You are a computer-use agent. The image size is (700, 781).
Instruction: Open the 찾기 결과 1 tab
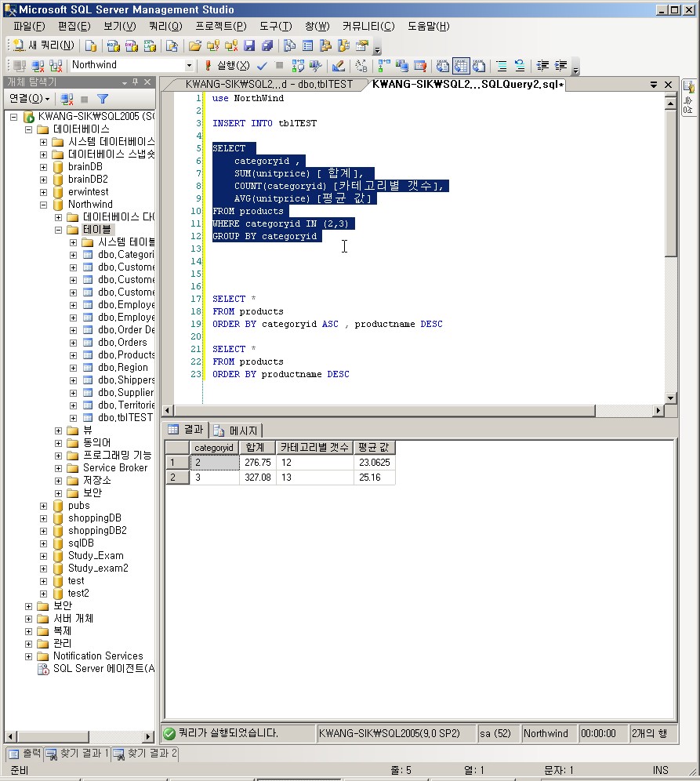(77, 754)
